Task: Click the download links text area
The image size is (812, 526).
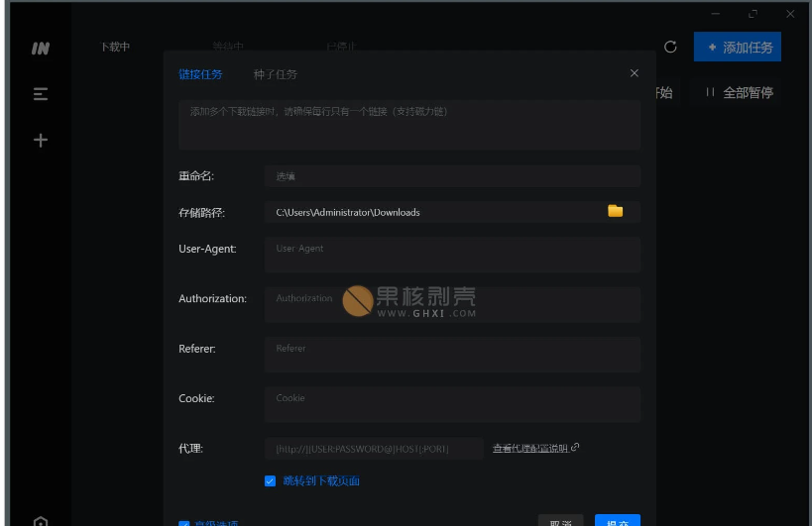Action: point(409,125)
